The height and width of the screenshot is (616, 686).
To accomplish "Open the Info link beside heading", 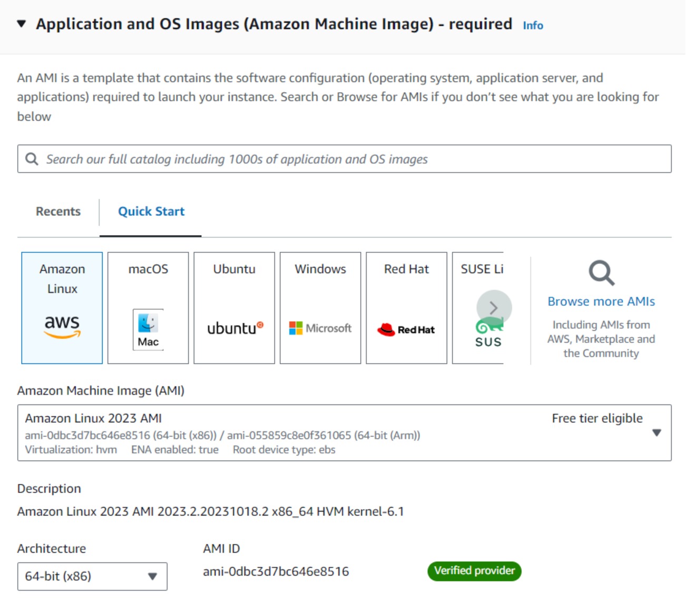I will coord(532,25).
